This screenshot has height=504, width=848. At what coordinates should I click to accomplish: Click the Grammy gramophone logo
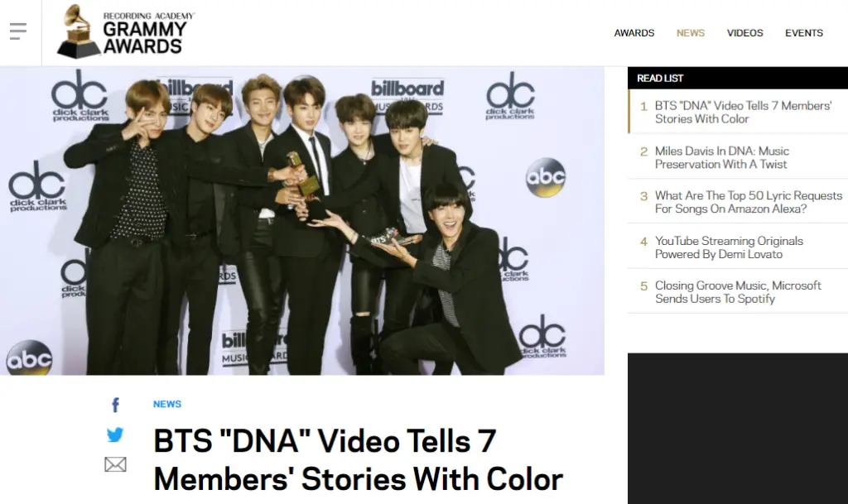click(79, 31)
